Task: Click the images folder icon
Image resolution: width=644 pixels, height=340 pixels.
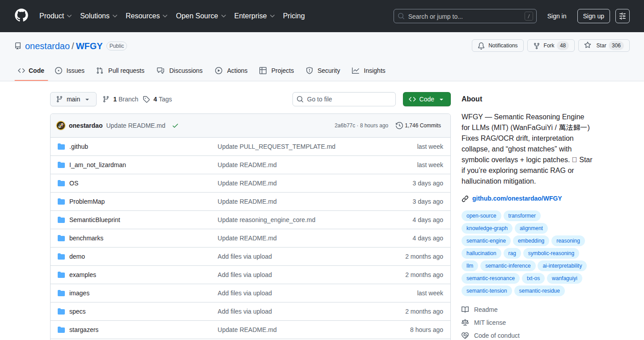Action: (61, 293)
